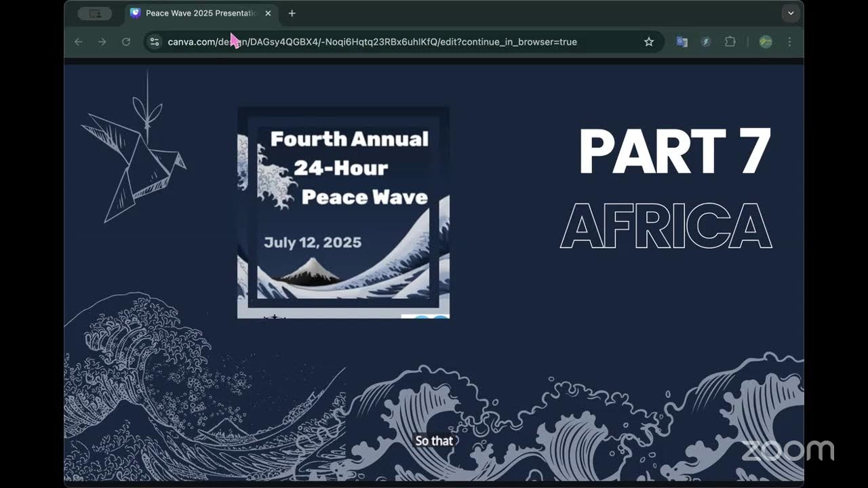Image resolution: width=868 pixels, height=488 pixels.
Task: Open the Chrome profile avatar
Action: (x=766, y=42)
